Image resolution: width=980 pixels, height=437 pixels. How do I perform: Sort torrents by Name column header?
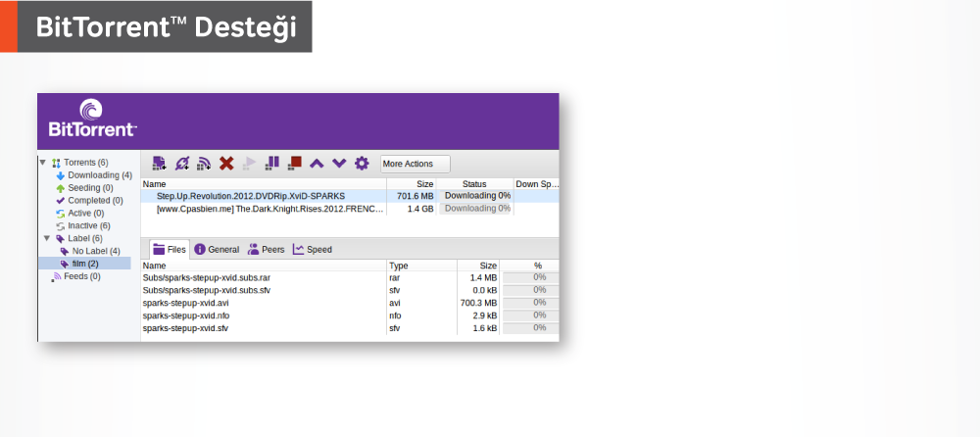(x=264, y=184)
